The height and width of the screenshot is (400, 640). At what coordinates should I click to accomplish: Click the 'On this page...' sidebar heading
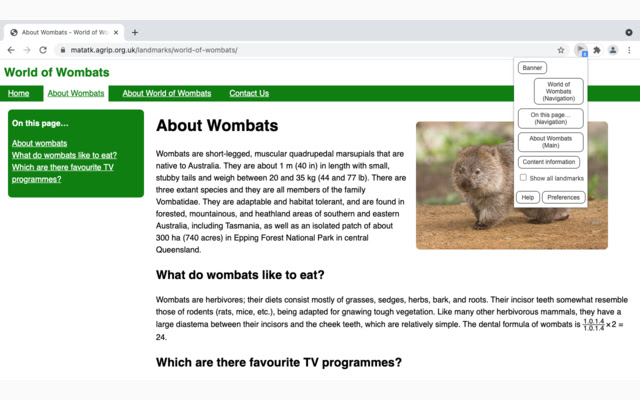(40, 123)
